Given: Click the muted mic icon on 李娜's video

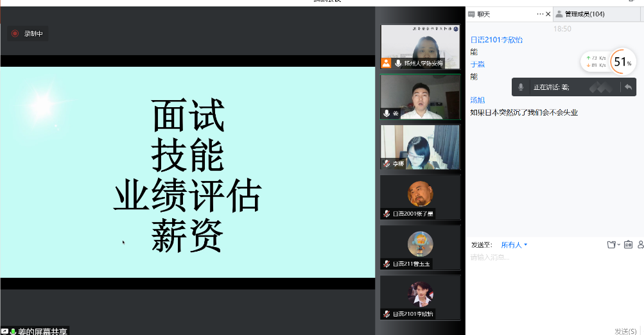Looking at the screenshot, I should coord(387,164).
